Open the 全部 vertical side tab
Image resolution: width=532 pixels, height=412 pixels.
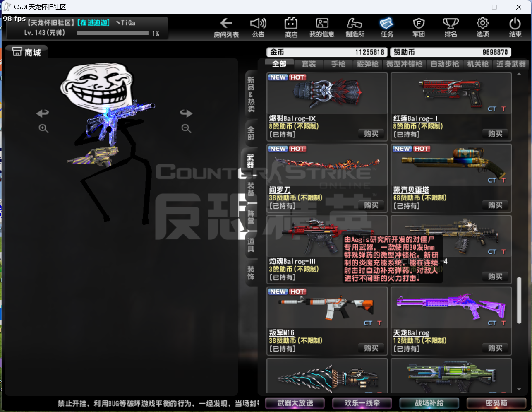(251, 133)
